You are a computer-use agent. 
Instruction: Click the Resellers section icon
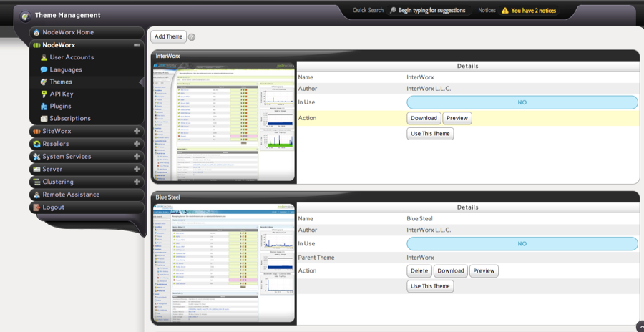click(x=36, y=145)
